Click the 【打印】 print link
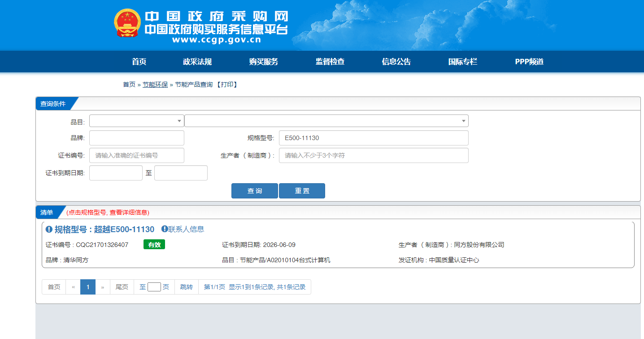The height and width of the screenshot is (339, 644). (226, 84)
